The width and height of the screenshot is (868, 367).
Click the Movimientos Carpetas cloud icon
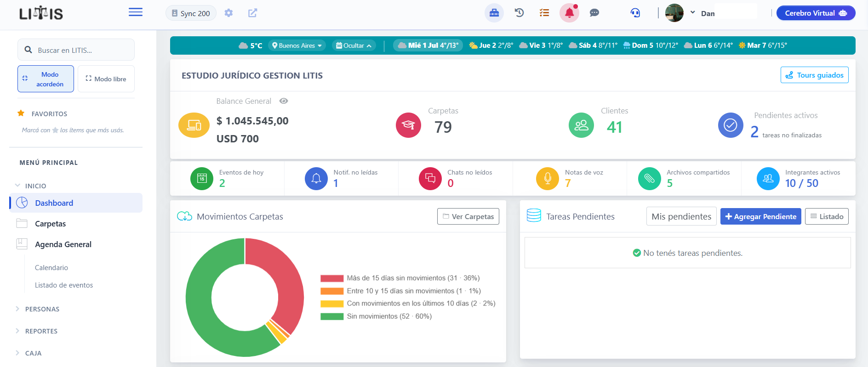click(x=185, y=216)
